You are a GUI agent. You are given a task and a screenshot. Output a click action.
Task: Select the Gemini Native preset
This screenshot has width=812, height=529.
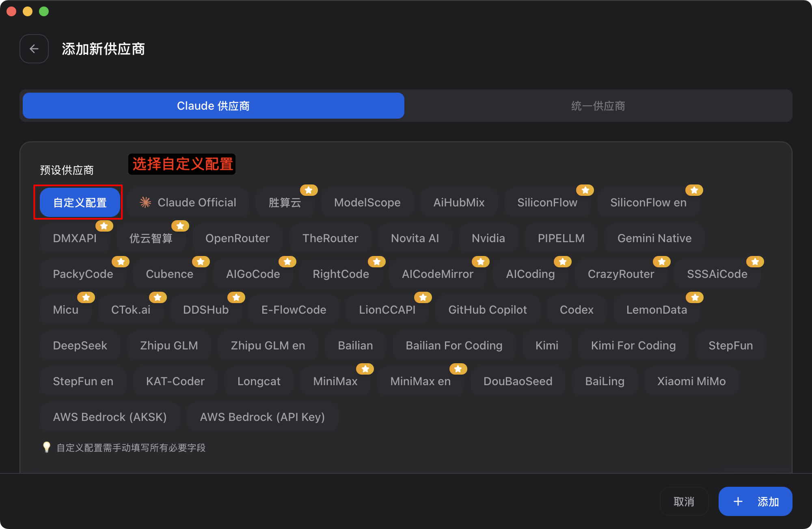[x=654, y=238]
